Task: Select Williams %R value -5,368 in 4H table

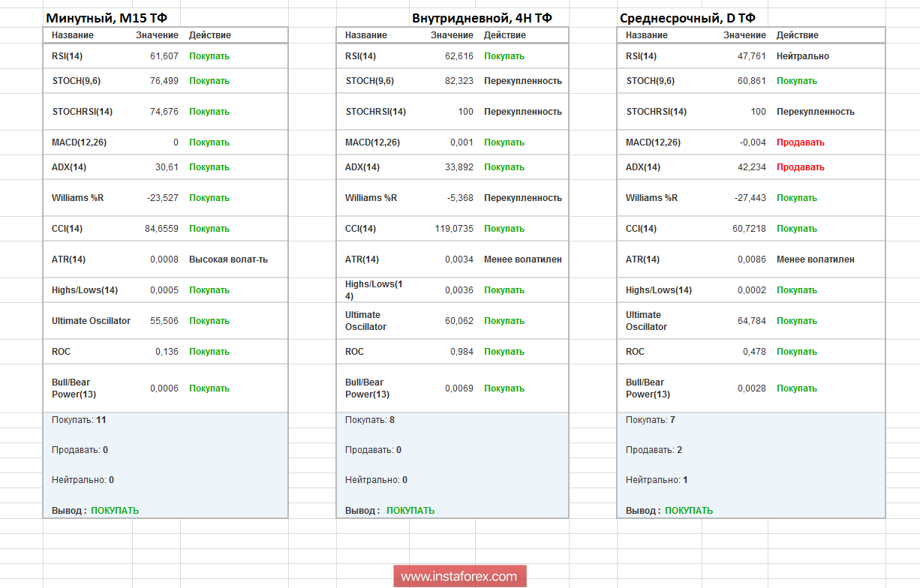Action: pos(459,198)
